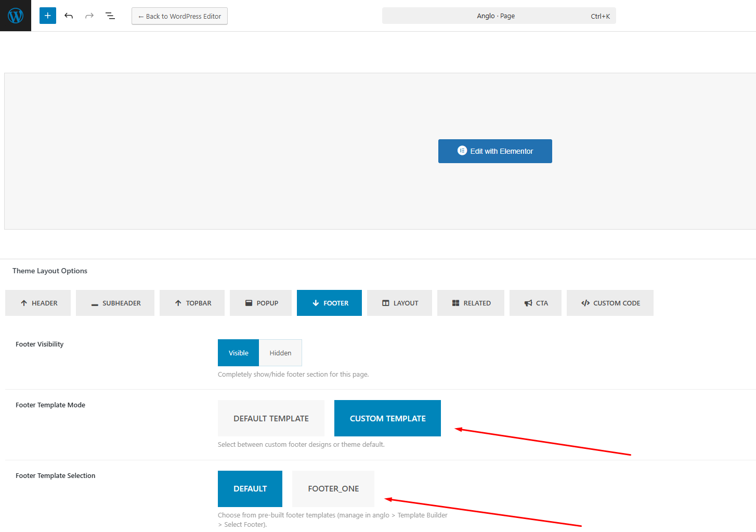Select the FOOTER_ONE footer template
This screenshot has width=756, height=532.
pos(333,489)
